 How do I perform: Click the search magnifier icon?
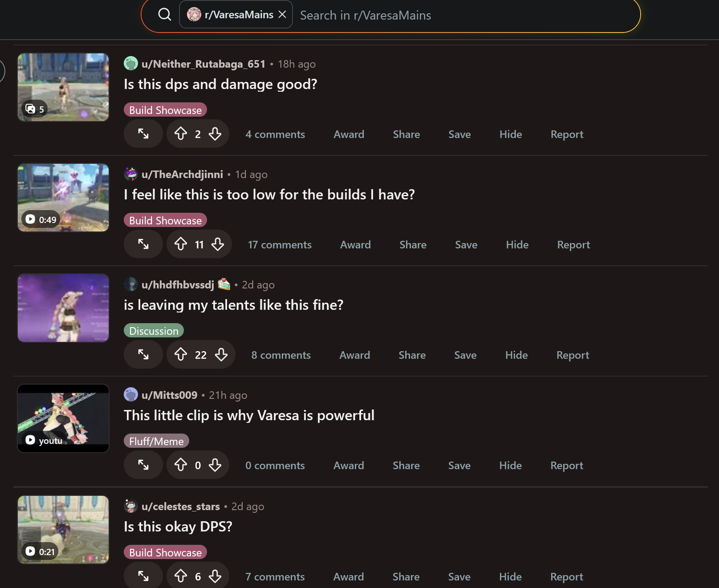pyautogui.click(x=165, y=15)
